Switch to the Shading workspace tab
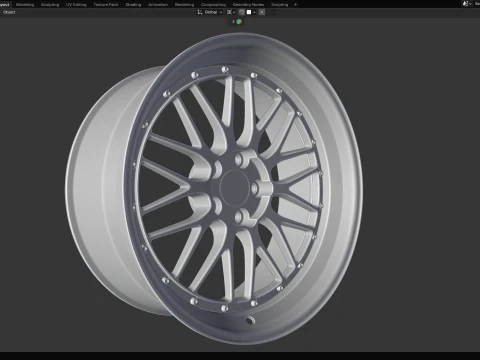The image size is (480, 360). (133, 5)
